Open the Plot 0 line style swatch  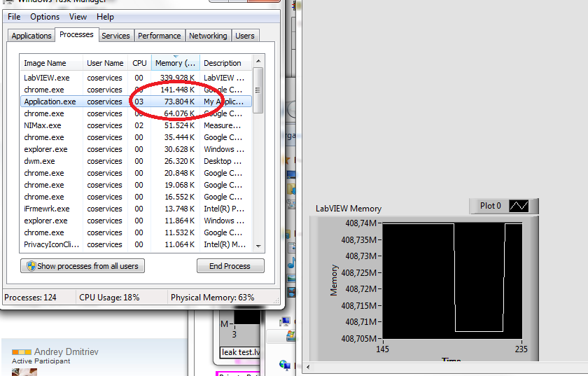519,206
